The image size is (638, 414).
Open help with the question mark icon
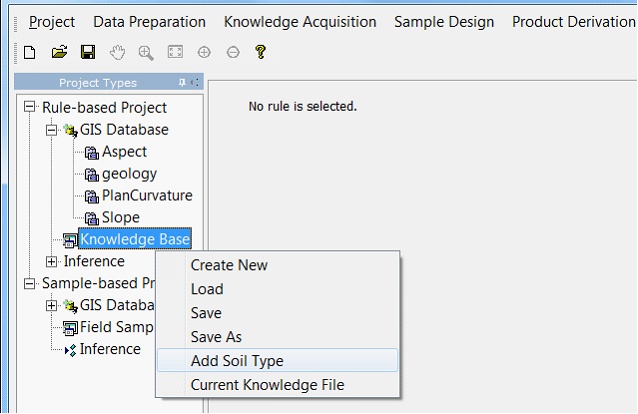tap(260, 52)
